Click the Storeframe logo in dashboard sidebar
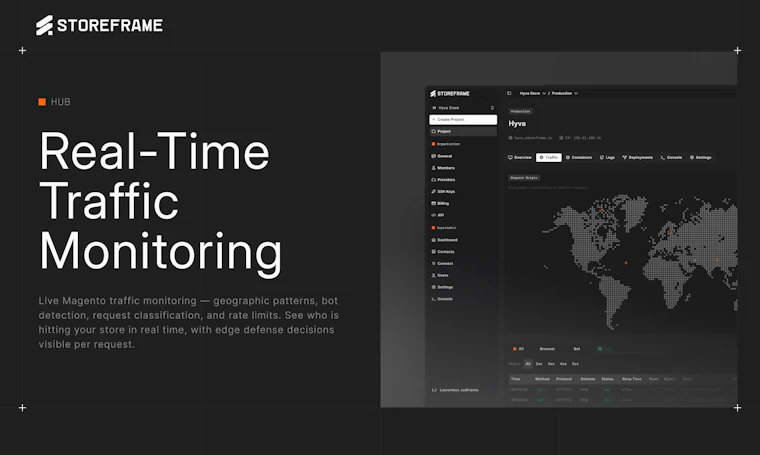This screenshot has width=760, height=455. (x=450, y=94)
